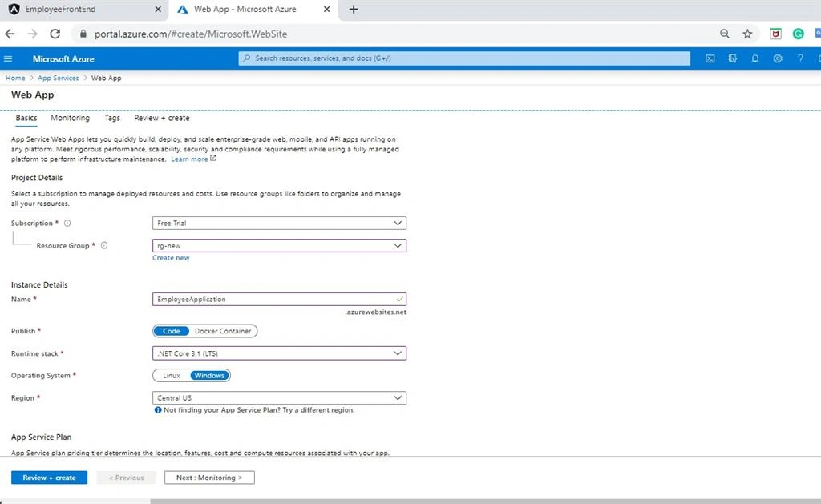Open Cloud Shell icon in Azure header
The height and width of the screenshot is (504, 821).
[x=710, y=58]
